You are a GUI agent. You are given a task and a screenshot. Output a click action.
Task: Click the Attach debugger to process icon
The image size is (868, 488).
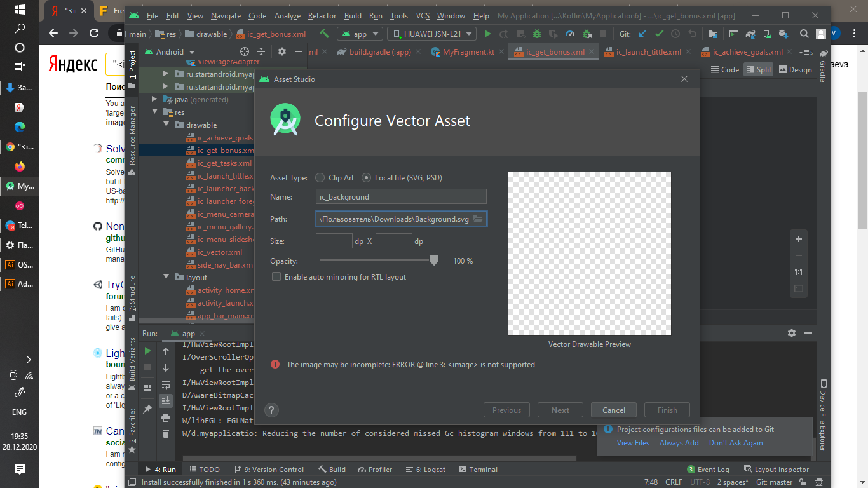[x=586, y=34]
